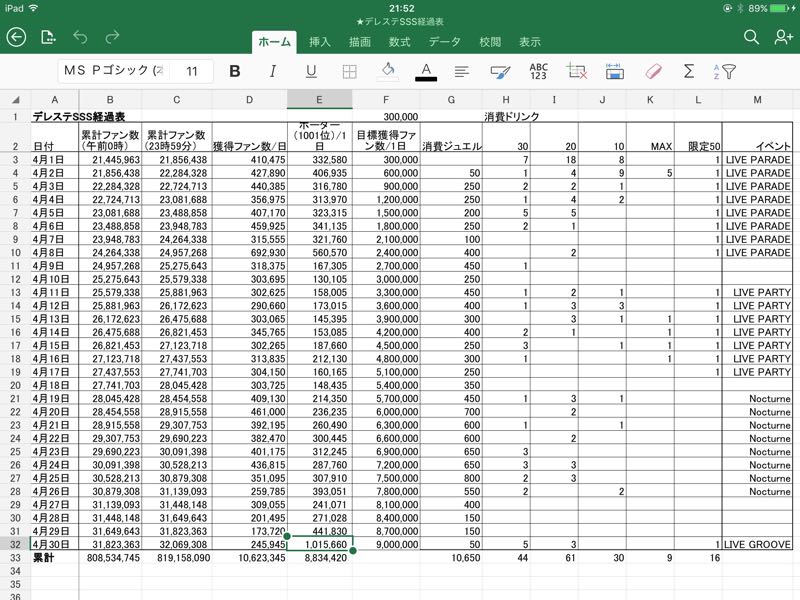This screenshot has width=800, height=600.
Task: Select the cell with 9,000,000
Action: 386,544
